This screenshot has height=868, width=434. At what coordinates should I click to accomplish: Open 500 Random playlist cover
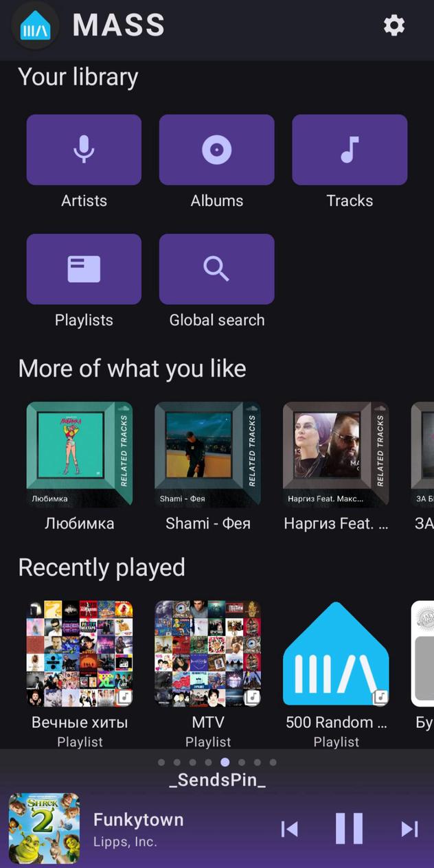coord(336,654)
